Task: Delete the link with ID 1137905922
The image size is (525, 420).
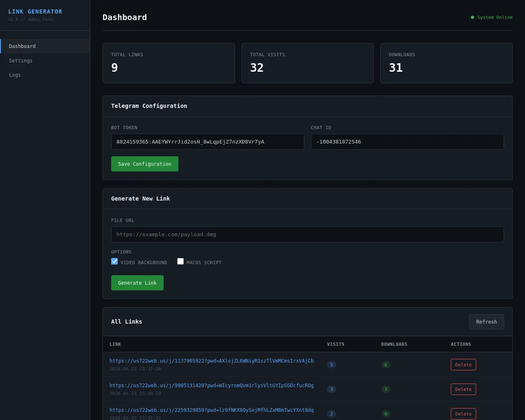Action: point(463,365)
